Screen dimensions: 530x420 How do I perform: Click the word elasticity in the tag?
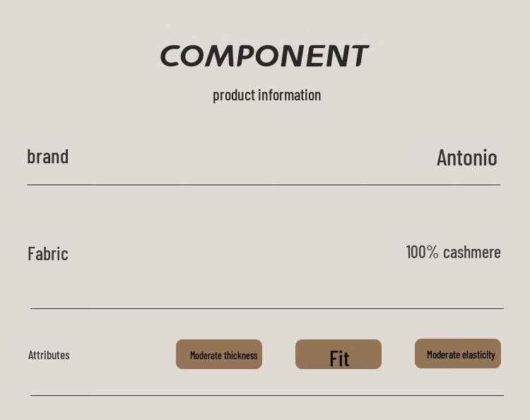[x=478, y=355]
